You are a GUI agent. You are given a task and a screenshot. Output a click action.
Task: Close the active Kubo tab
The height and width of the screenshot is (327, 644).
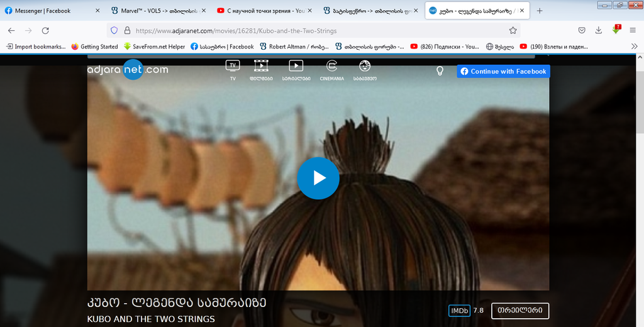[521, 11]
